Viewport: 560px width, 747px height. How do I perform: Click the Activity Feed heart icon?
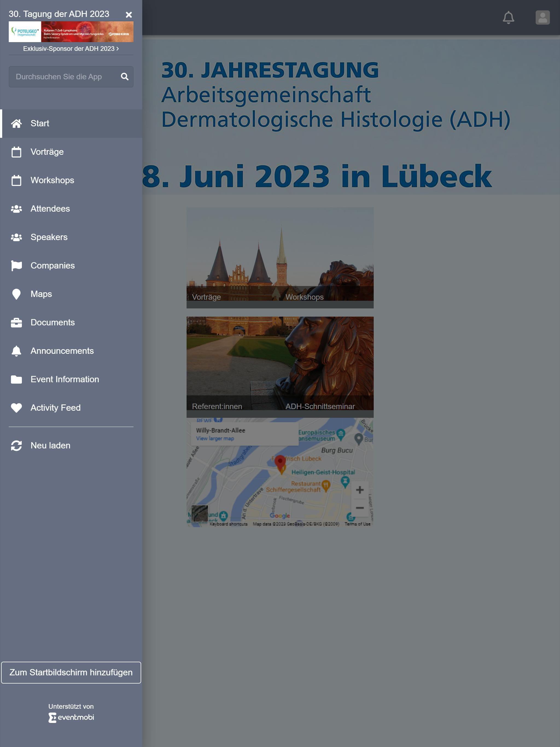pyautogui.click(x=16, y=408)
